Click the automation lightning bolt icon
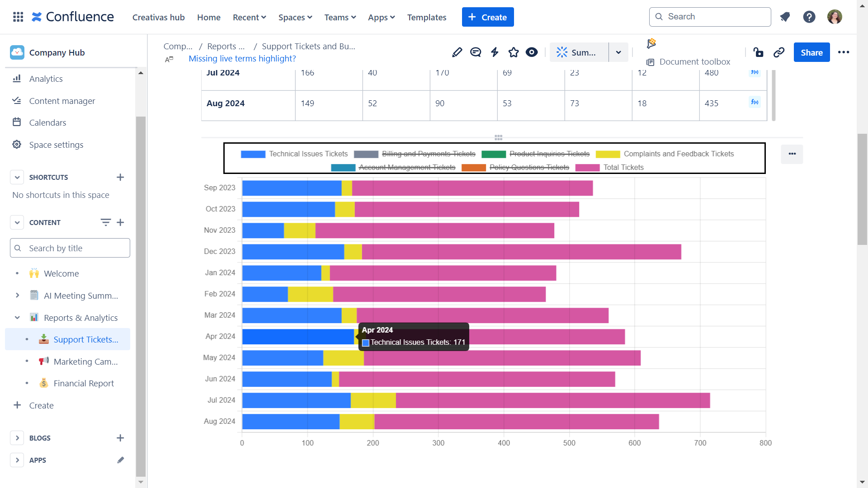Screen dimensions: 868x488 click(495, 52)
